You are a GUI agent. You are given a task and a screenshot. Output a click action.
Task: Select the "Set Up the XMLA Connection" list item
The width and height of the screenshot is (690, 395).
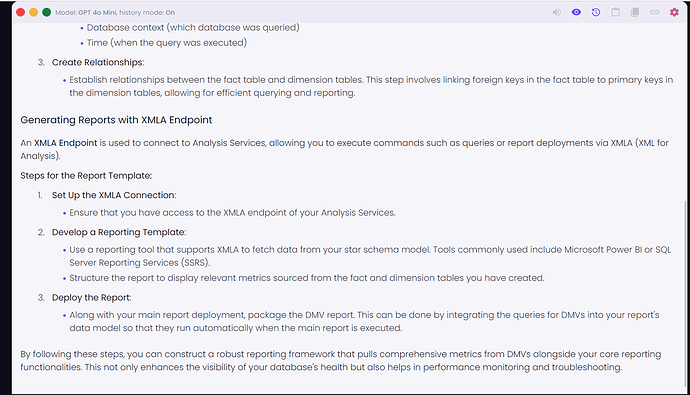tap(114, 195)
